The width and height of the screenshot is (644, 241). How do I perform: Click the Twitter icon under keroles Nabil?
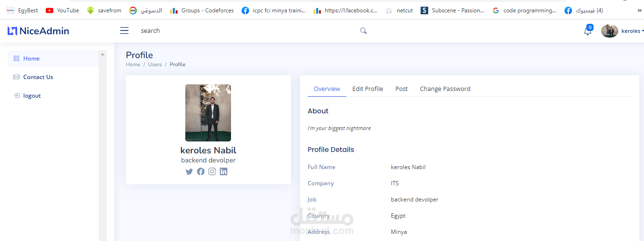coord(189,171)
